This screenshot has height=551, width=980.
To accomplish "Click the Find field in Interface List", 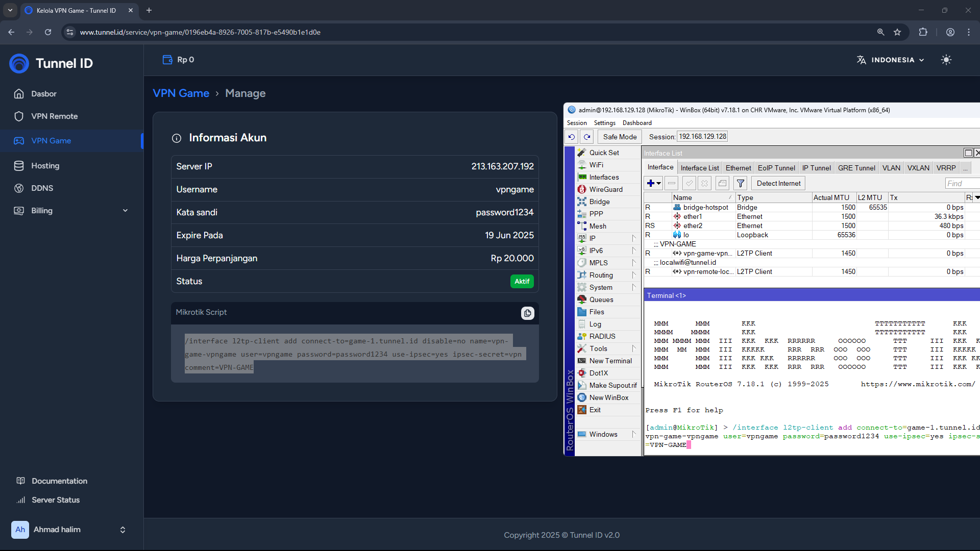I will [x=962, y=183].
